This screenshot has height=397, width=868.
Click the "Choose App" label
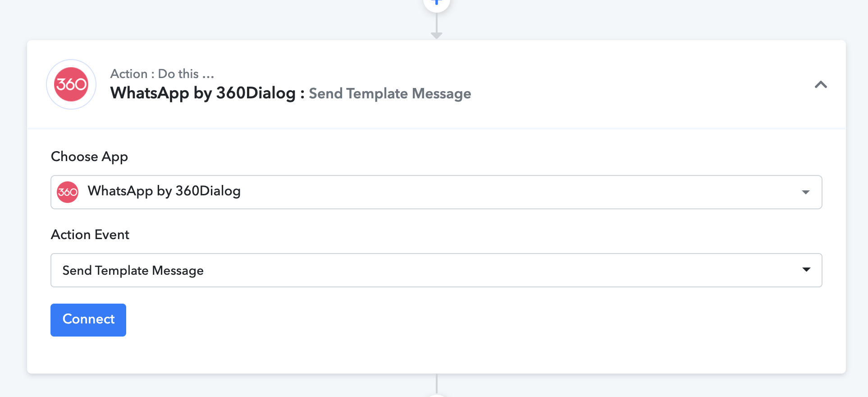point(89,157)
